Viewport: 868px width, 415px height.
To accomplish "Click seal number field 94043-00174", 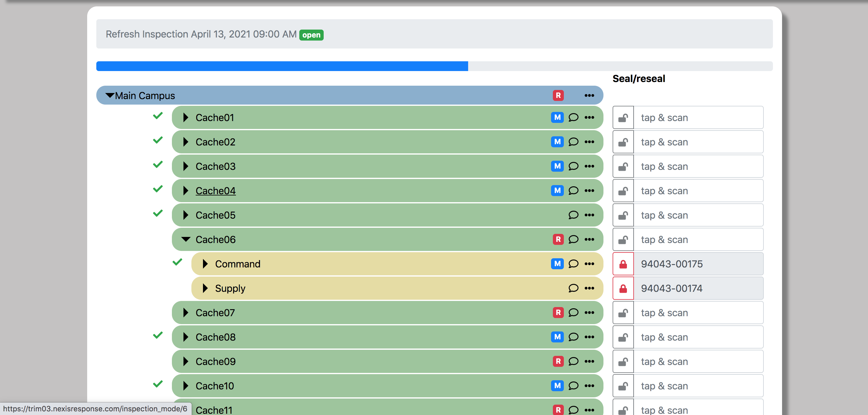I will (698, 288).
